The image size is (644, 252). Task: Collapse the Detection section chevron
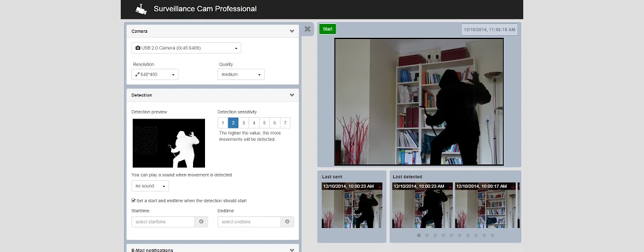click(292, 95)
